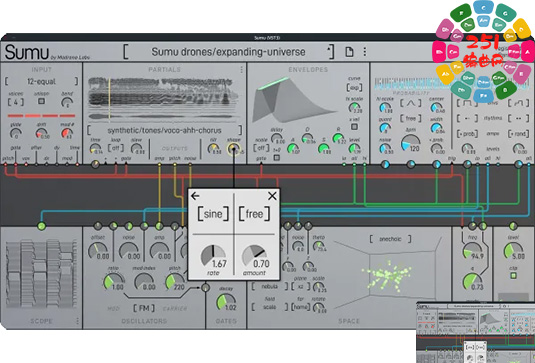535x363 pixels.
Task: Change the voices [4] selector
Action: pyautogui.click(x=16, y=102)
